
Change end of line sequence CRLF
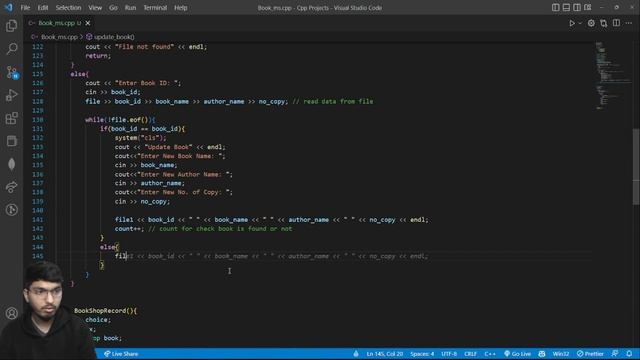coord(470,354)
